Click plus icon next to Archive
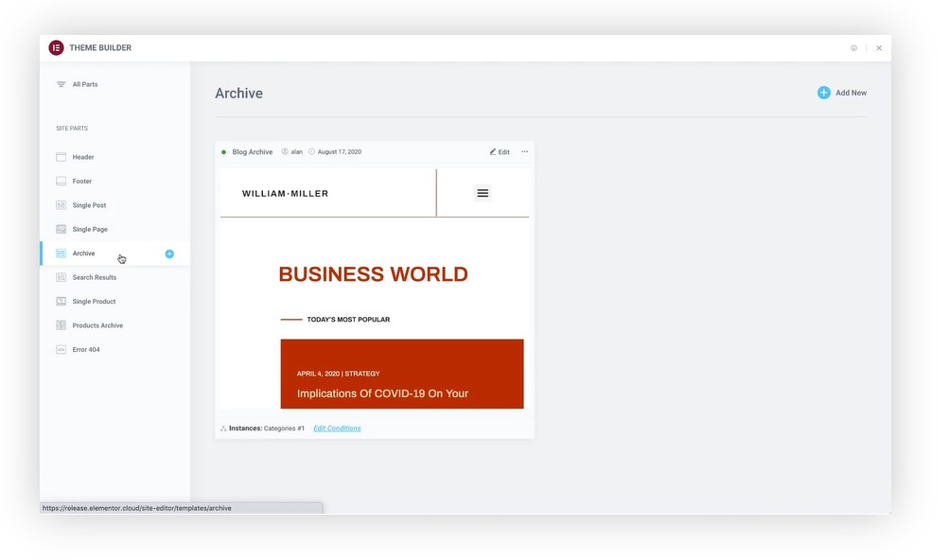949x560 pixels. point(169,254)
